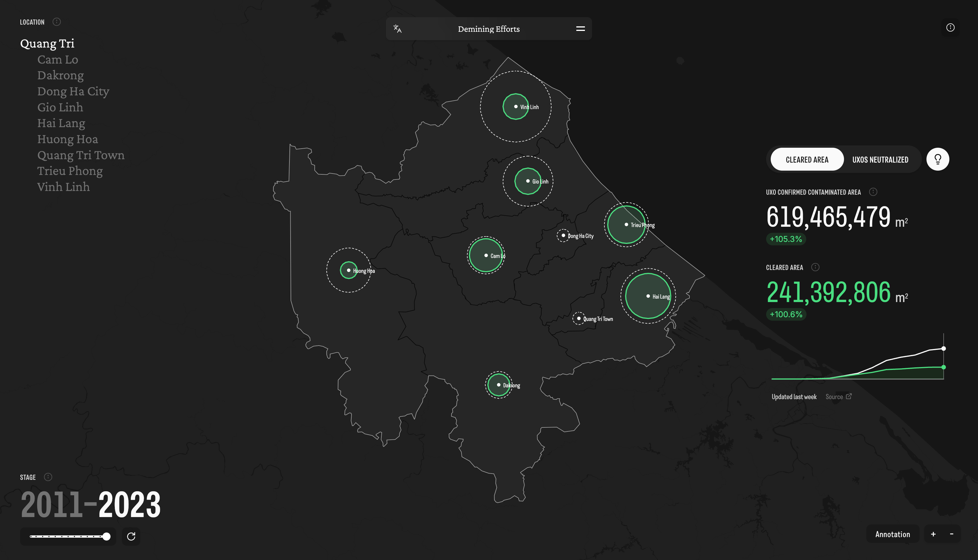Image resolution: width=978 pixels, height=560 pixels.
Task: Click the translate language icon
Action: tap(398, 29)
